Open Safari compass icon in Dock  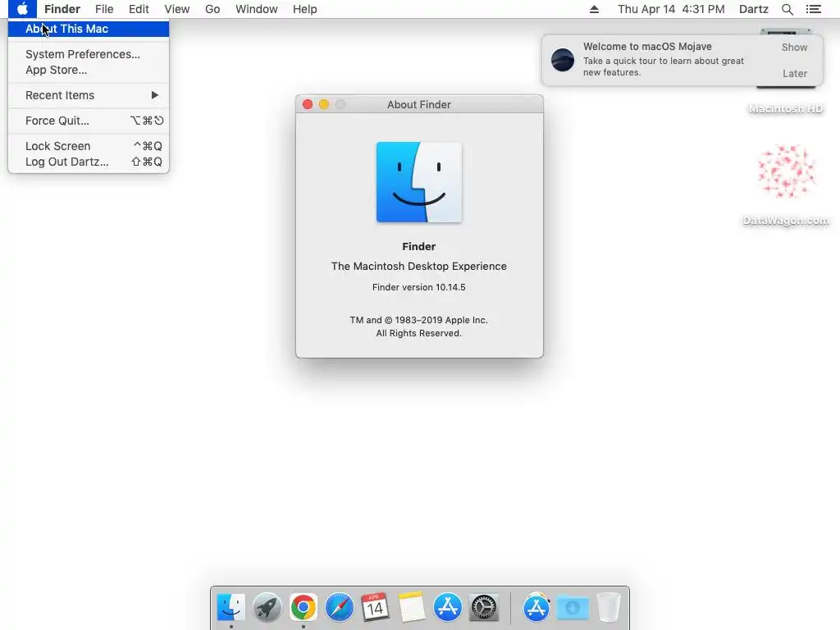pos(339,608)
